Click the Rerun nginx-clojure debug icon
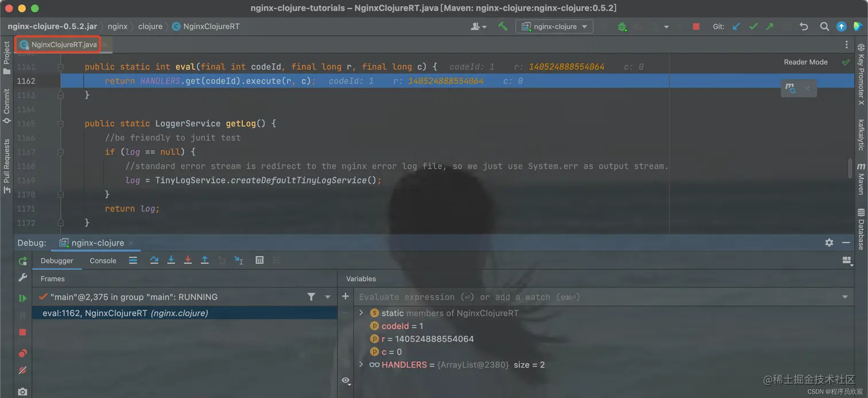This screenshot has width=868, height=398. tap(22, 261)
